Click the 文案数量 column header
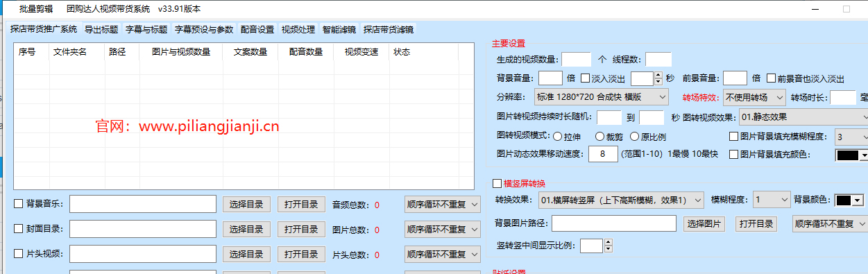Viewport: 868px width, 274px height. [250, 52]
